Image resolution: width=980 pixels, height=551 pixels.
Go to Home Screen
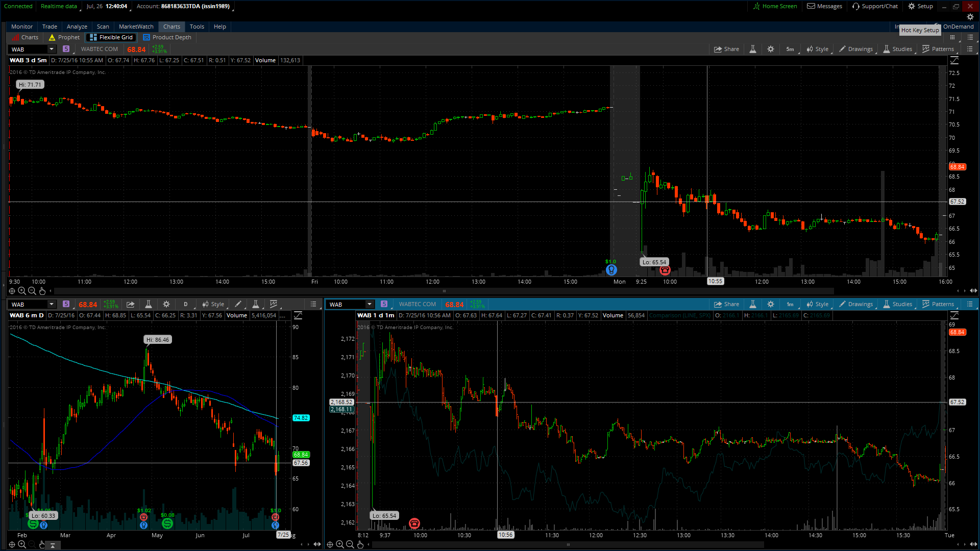pos(775,6)
